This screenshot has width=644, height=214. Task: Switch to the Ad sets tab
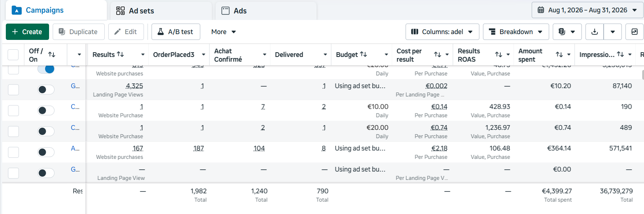[x=161, y=11]
